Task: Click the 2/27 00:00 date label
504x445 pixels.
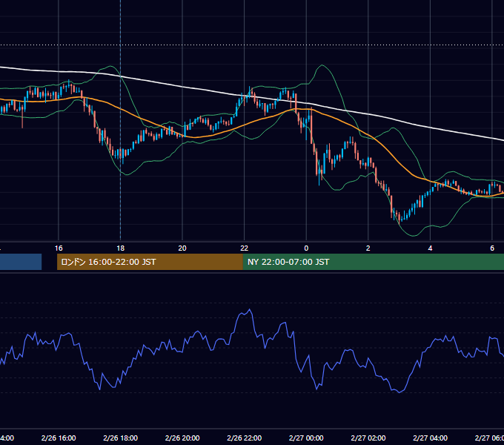Action: pyautogui.click(x=306, y=438)
